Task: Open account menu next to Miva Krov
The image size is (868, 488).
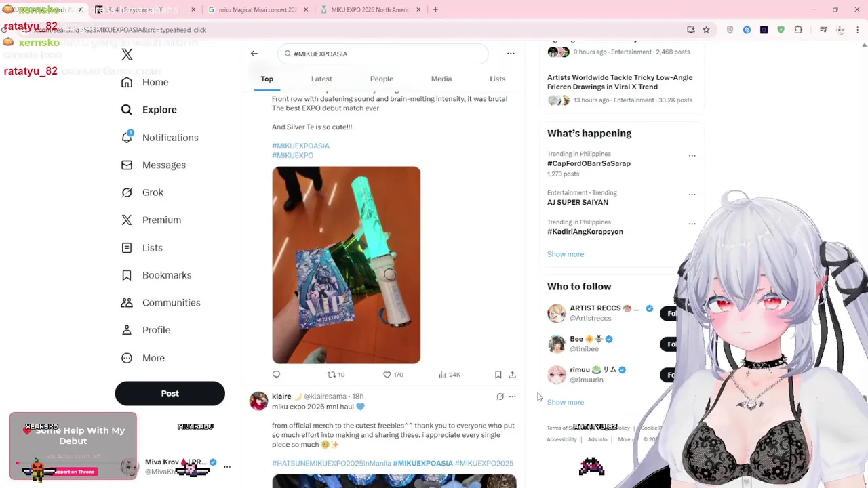Action: pyautogui.click(x=227, y=466)
